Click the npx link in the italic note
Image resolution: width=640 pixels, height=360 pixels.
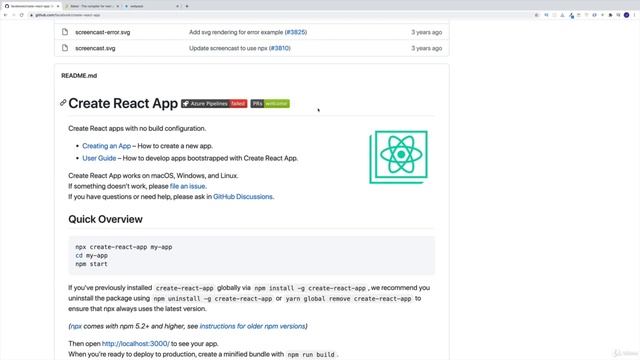coord(76,326)
